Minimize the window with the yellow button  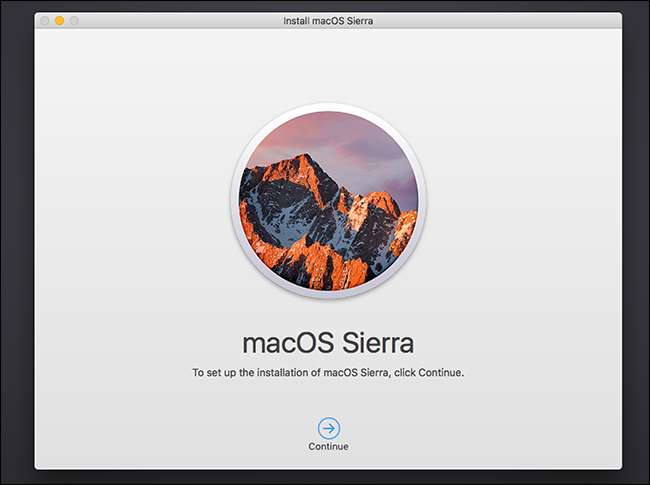[x=60, y=21]
